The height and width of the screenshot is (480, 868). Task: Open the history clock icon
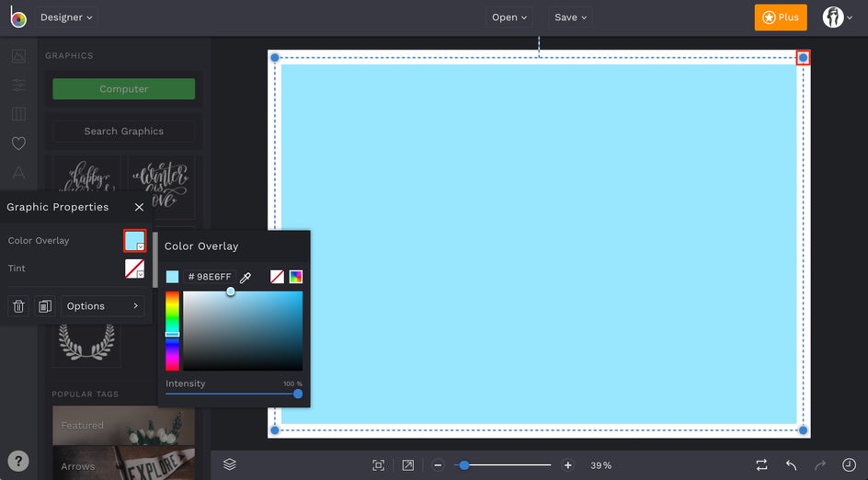pos(849,465)
